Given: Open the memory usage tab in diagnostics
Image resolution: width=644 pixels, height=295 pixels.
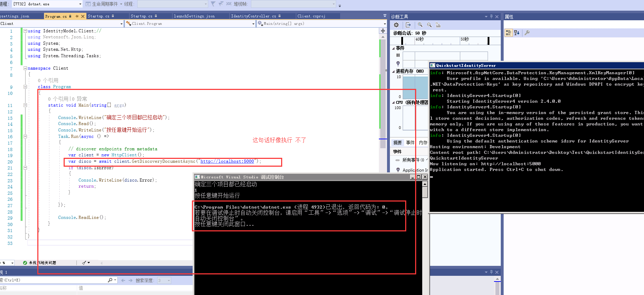Looking at the screenshot, I should point(423,143).
